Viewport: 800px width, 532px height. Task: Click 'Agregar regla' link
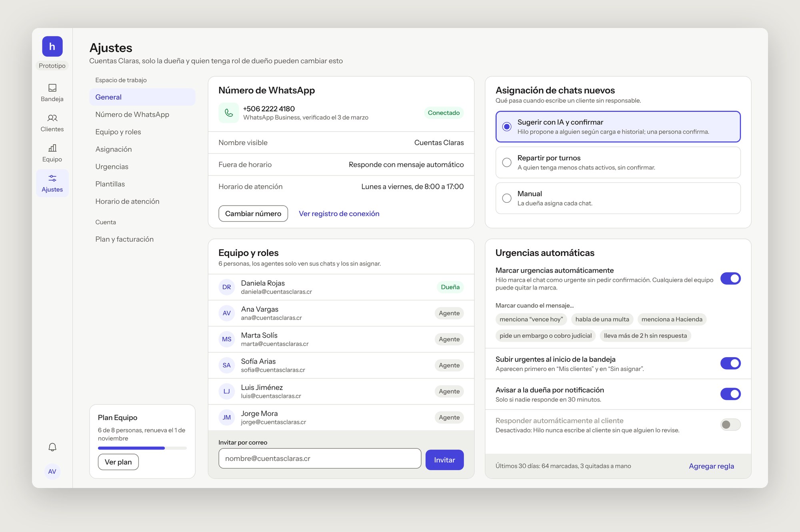[711, 466]
